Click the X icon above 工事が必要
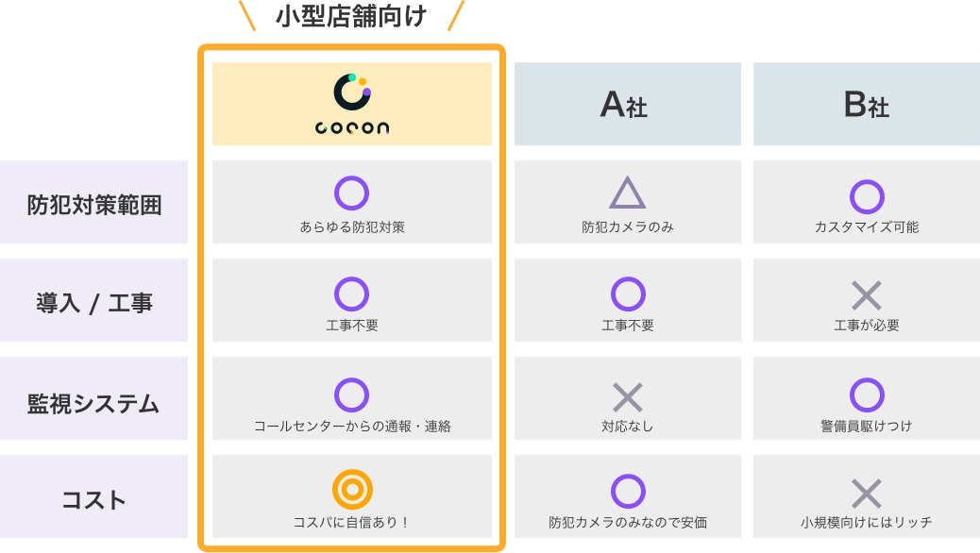Image resolution: width=980 pixels, height=553 pixels. coord(867,295)
